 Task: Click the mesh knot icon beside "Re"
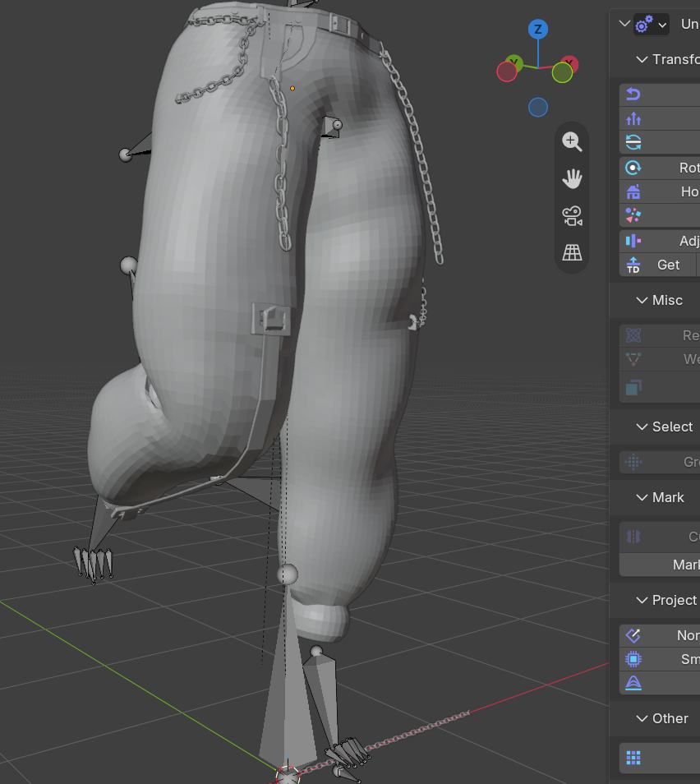point(633,335)
